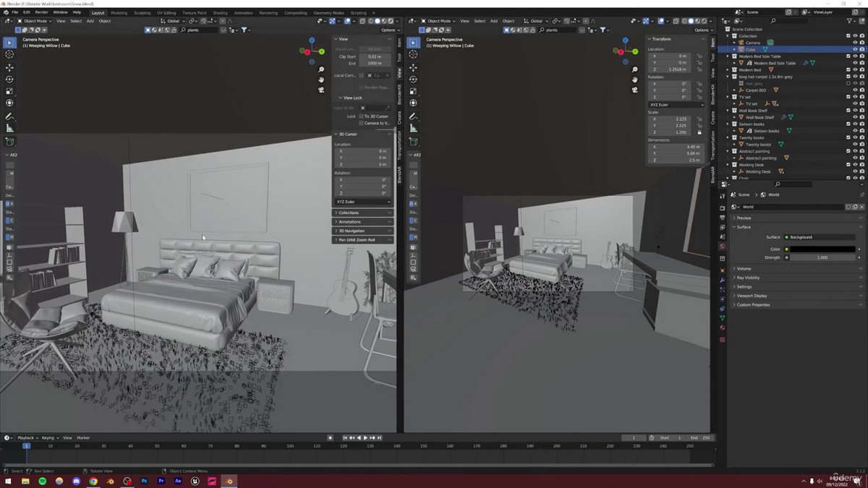Select the Measure tool in left viewport toolbar

[9, 128]
